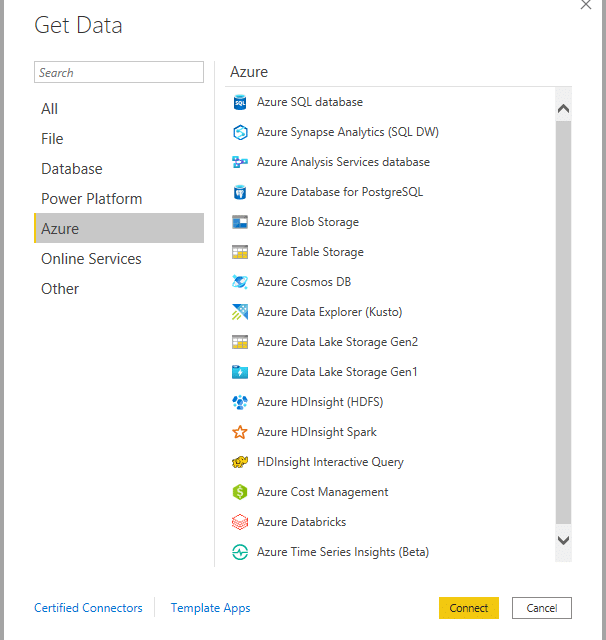Select the Azure Cost Management dollar icon

coord(240,492)
